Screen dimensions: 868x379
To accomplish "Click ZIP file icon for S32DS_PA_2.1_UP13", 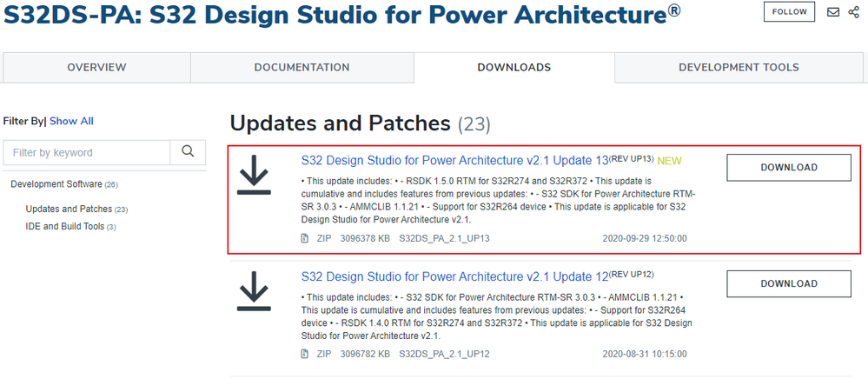I will pos(304,238).
